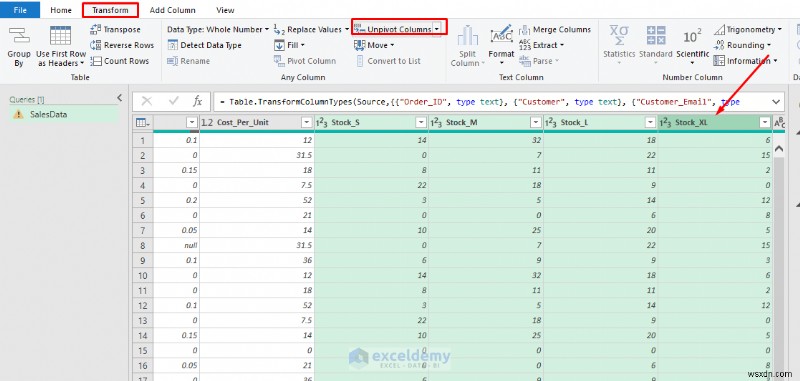Click the Queries [1] pane heading
The width and height of the screenshot is (800, 381).
point(27,99)
